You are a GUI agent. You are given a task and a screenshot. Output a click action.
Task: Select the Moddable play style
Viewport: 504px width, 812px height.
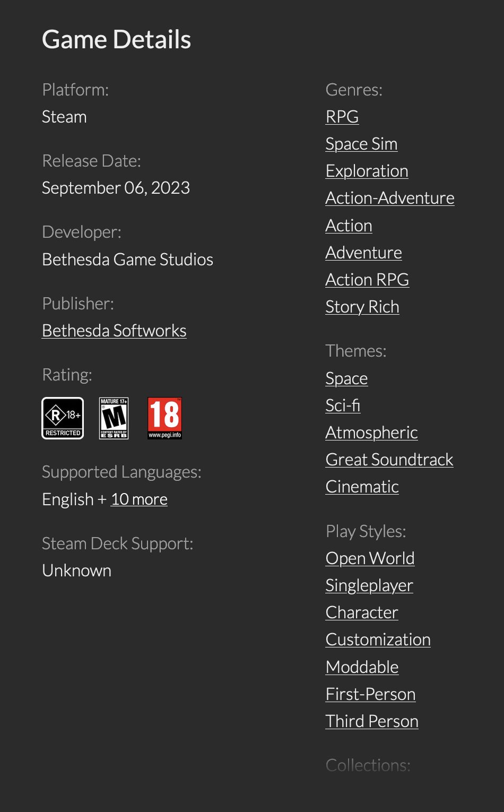click(362, 667)
